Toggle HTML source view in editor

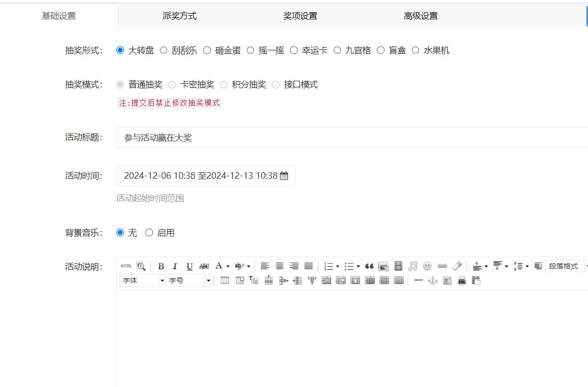pos(126,266)
